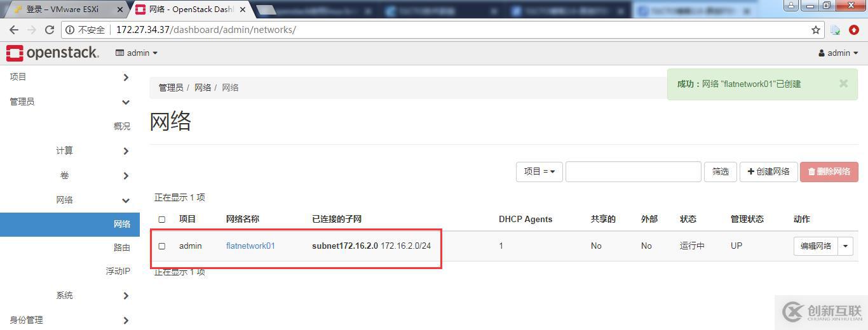
Task: Toggle the select-all checkbox in the table header
Action: pos(161,220)
